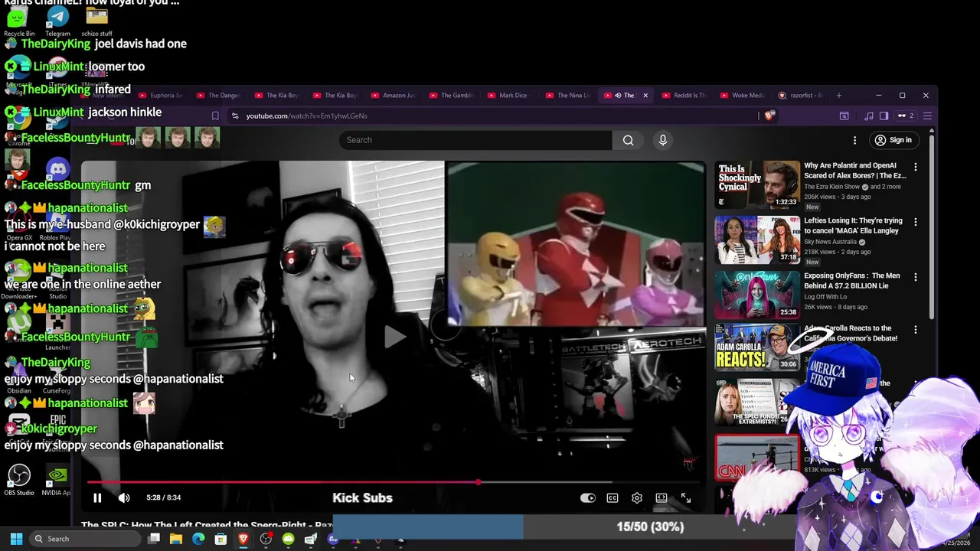Open the Palantir and OpenAI video thumbnail
Screen dimensions: 980x551
click(x=757, y=184)
